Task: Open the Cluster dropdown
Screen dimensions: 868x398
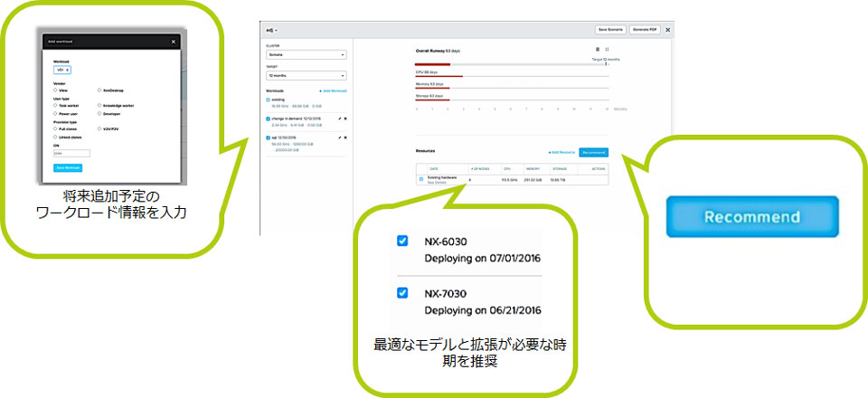Action: tap(306, 54)
